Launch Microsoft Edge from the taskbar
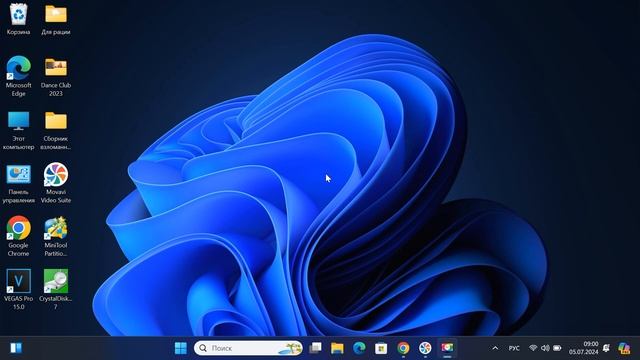The image size is (640, 360). click(x=359, y=348)
